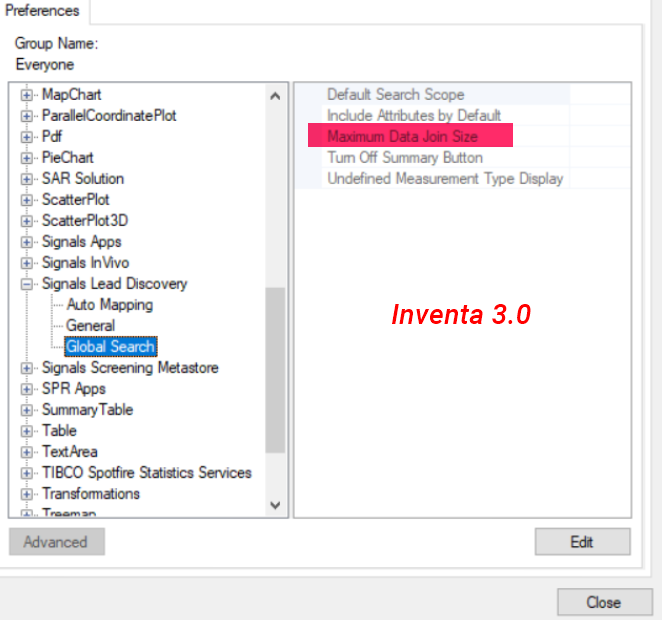Image resolution: width=662 pixels, height=620 pixels.
Task: Select Turn Off Summary Button preference
Action: pyautogui.click(x=405, y=158)
